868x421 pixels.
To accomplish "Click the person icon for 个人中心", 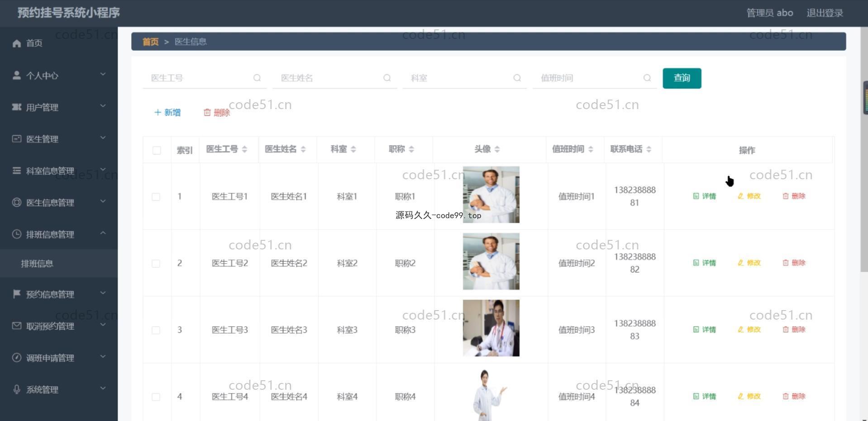I will [x=17, y=75].
